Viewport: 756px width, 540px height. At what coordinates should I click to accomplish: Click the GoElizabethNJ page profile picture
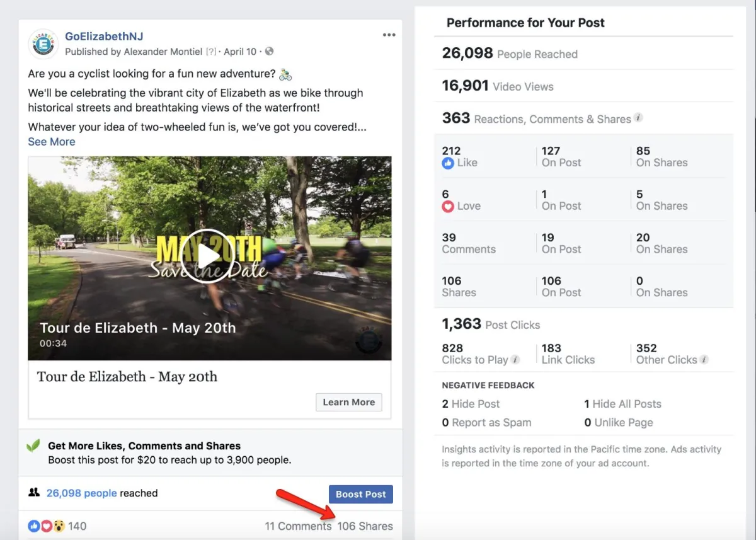pos(43,44)
